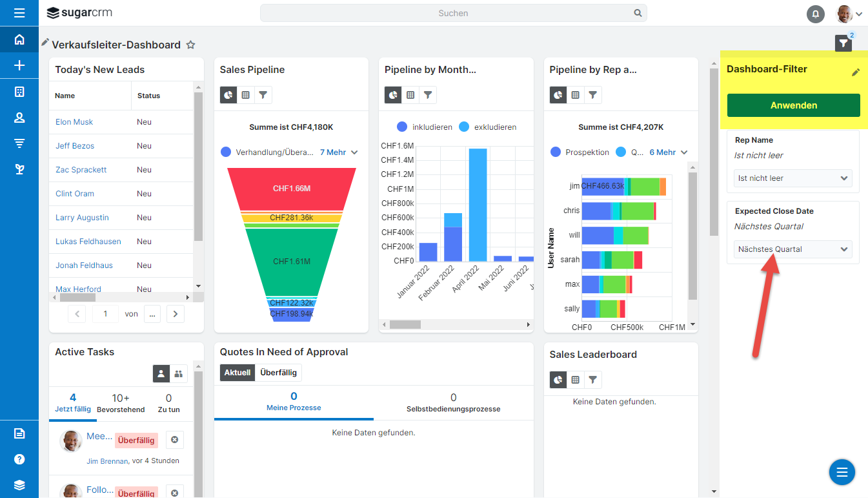
Task: Open the help question mark icon
Action: tap(19, 459)
